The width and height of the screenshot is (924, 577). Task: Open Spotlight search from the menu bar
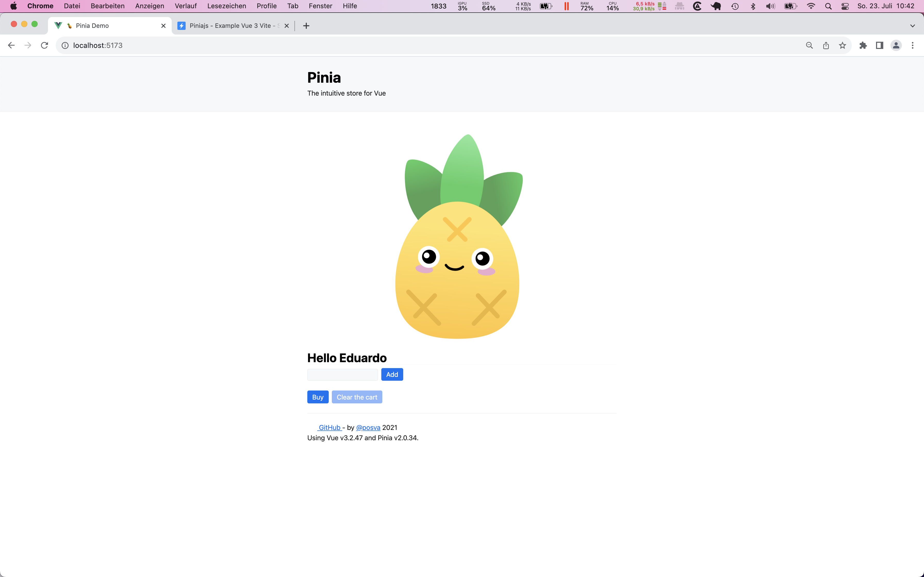tap(828, 6)
